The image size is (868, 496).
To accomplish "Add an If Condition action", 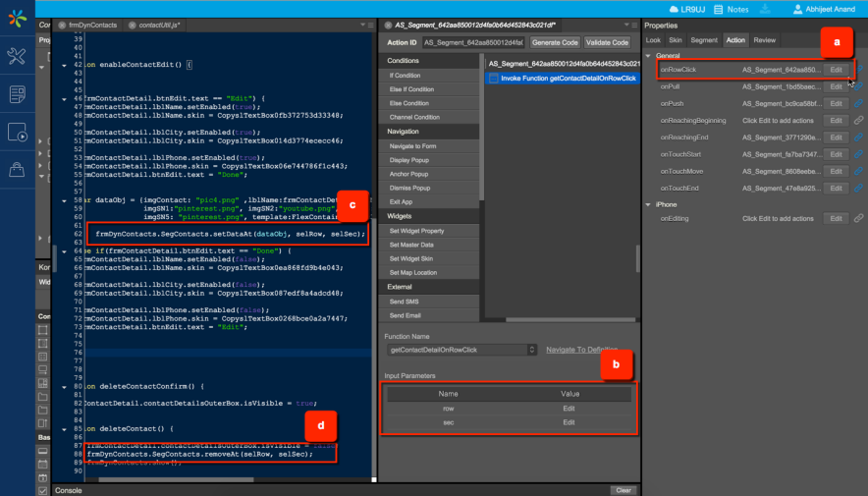I will (x=429, y=76).
